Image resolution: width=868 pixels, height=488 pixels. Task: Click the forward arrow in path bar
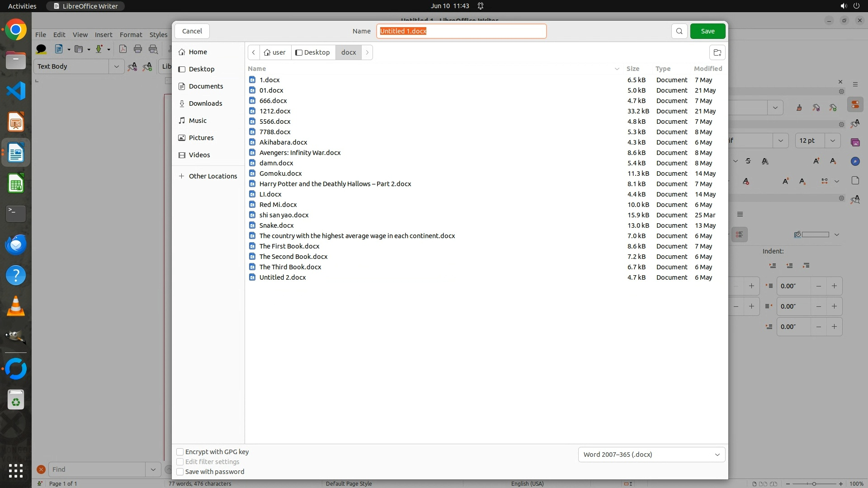pyautogui.click(x=367, y=52)
